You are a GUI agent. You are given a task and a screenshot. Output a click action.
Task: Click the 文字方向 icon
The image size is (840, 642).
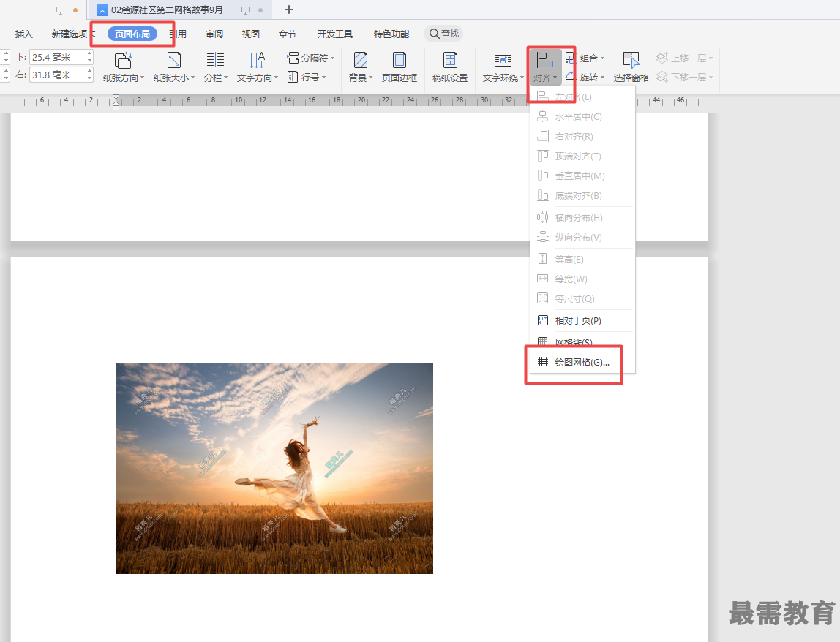(x=257, y=60)
